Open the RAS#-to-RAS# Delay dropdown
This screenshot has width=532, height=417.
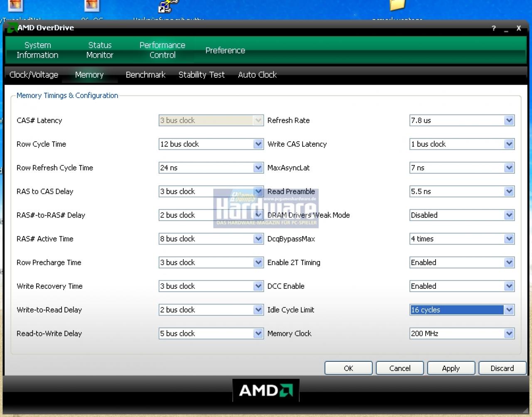pos(211,215)
